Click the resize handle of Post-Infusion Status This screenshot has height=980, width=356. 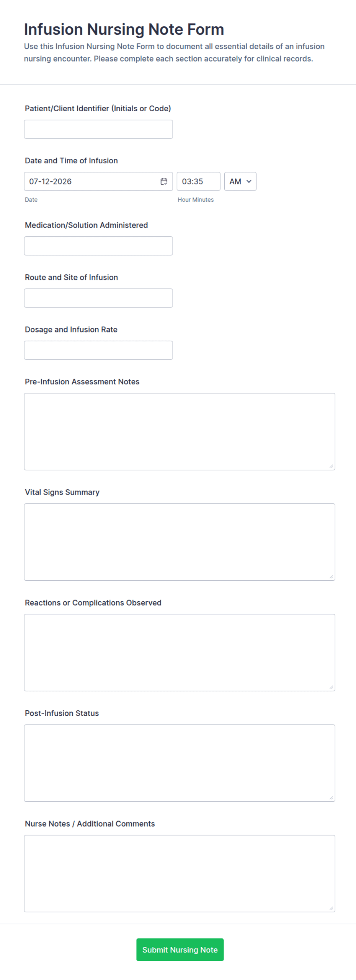coord(331,798)
